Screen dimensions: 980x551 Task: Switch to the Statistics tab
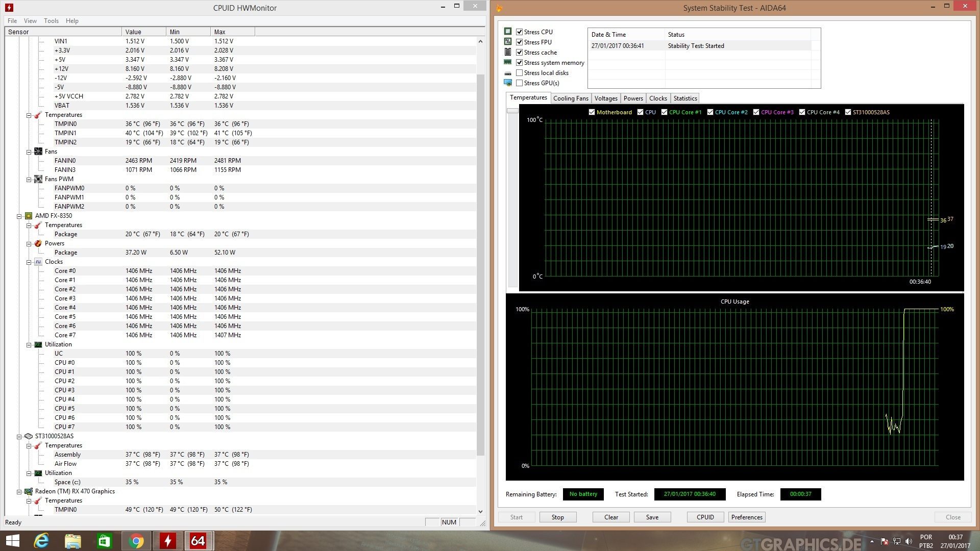[685, 98]
